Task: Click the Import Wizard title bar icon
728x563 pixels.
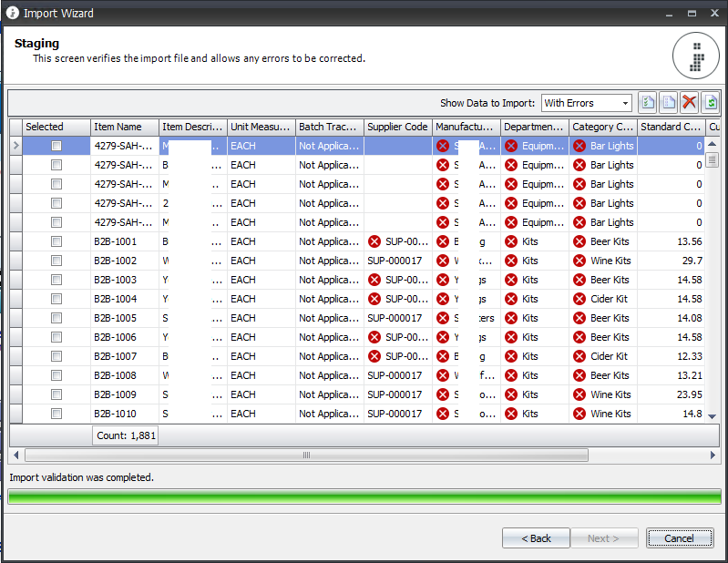Action: tap(12, 14)
